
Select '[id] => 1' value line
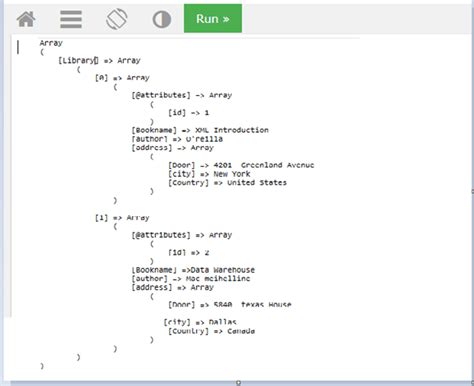(x=188, y=113)
